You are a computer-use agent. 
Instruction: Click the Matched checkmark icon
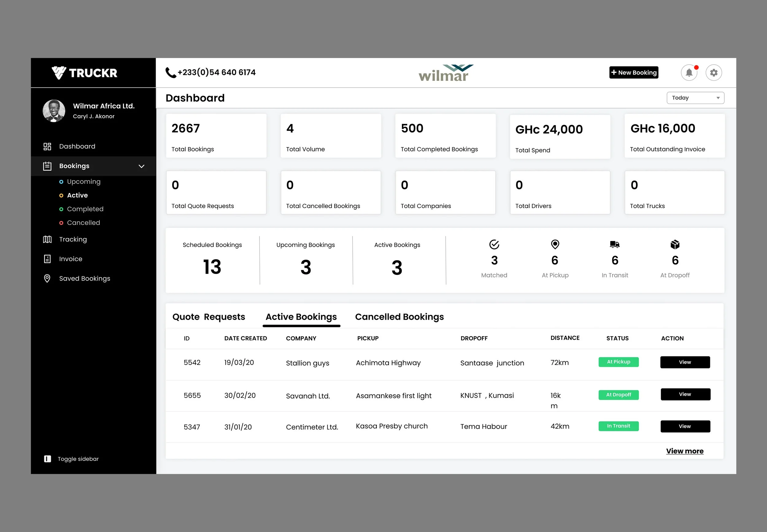(x=494, y=244)
